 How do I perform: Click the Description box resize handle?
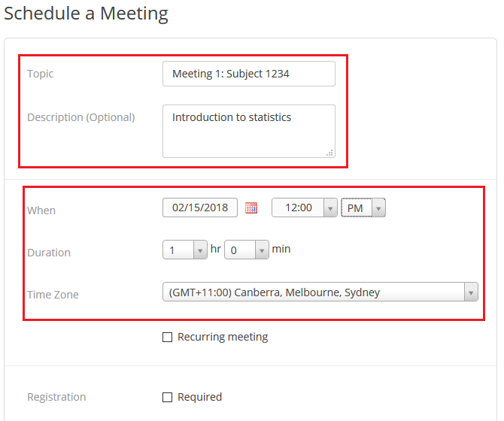[x=329, y=152]
